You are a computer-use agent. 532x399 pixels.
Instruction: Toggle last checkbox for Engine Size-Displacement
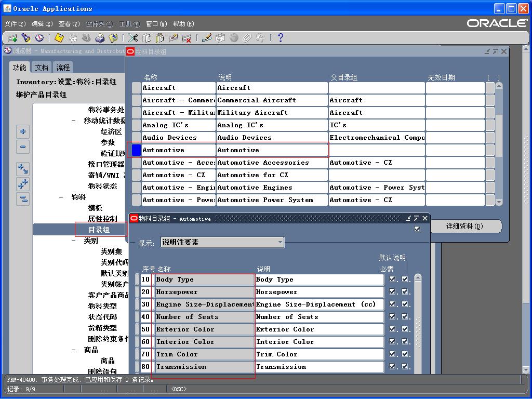pyautogui.click(x=405, y=304)
